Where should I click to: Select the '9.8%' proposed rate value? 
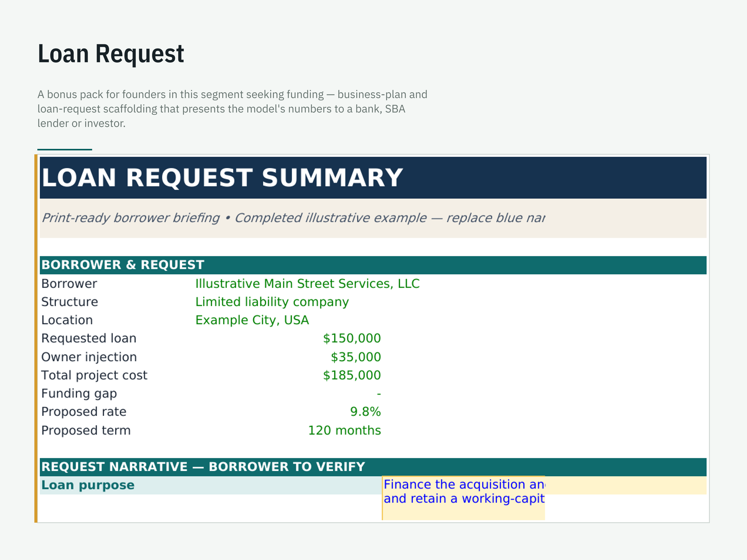pyautogui.click(x=365, y=412)
